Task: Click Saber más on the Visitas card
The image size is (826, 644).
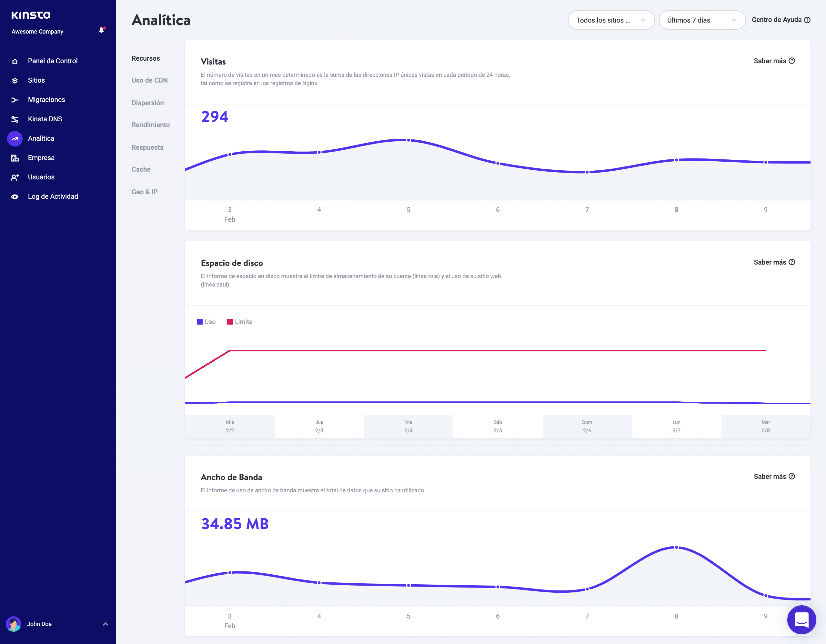Action: pos(771,61)
